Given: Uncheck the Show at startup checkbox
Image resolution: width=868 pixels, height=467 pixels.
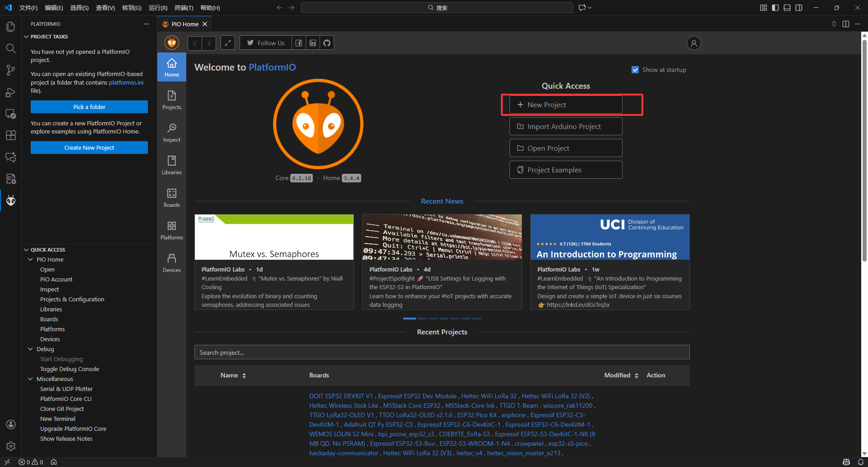Looking at the screenshot, I should pos(635,70).
